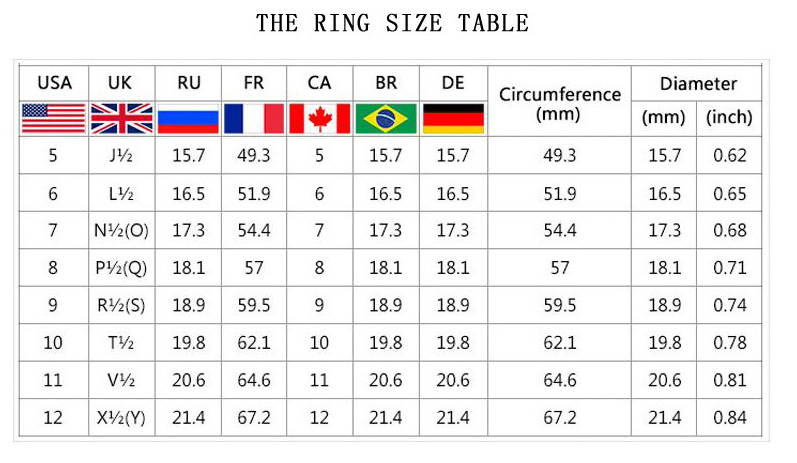Image resolution: width=797 pixels, height=463 pixels.
Task: Click the Circumference (mm) column header
Action: (x=559, y=103)
